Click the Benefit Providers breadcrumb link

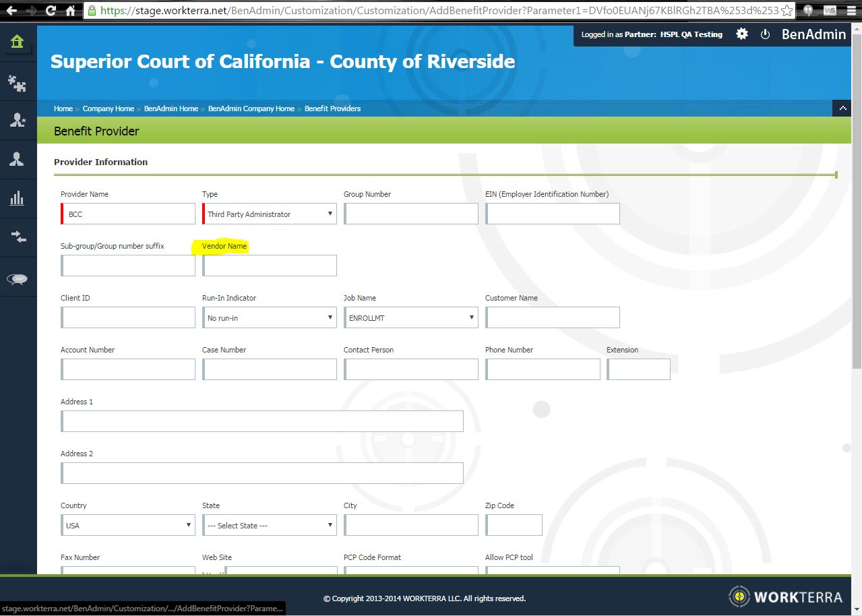tap(332, 109)
